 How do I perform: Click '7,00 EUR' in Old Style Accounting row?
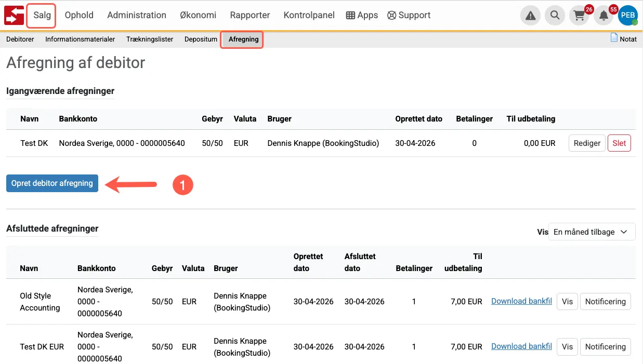tap(467, 302)
